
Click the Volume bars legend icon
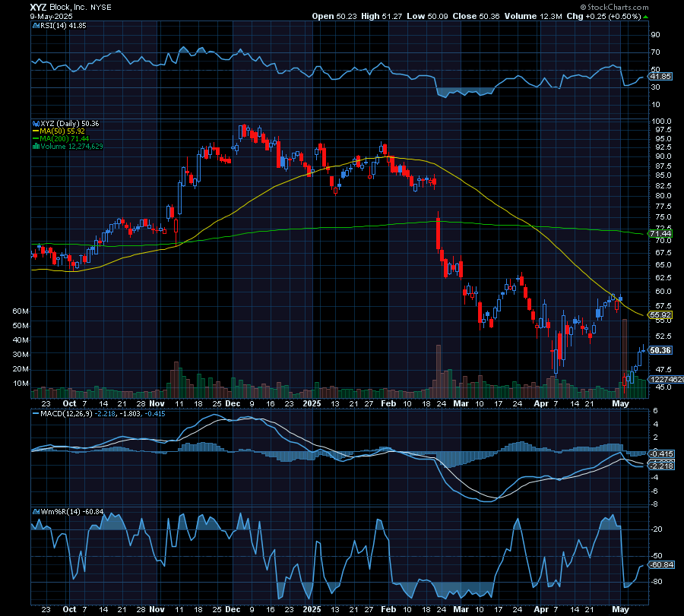point(35,146)
